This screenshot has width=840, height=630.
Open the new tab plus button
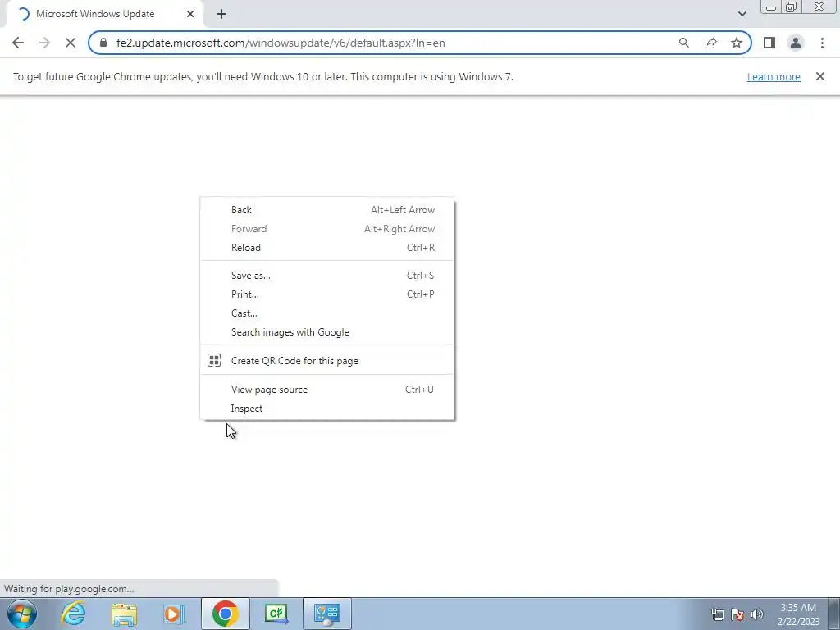(x=221, y=15)
